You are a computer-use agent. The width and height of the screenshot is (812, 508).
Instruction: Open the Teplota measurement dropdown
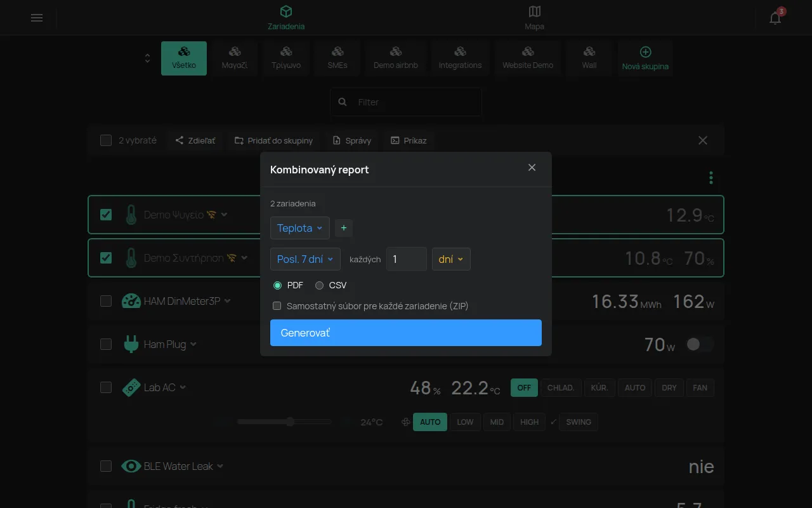pos(300,228)
